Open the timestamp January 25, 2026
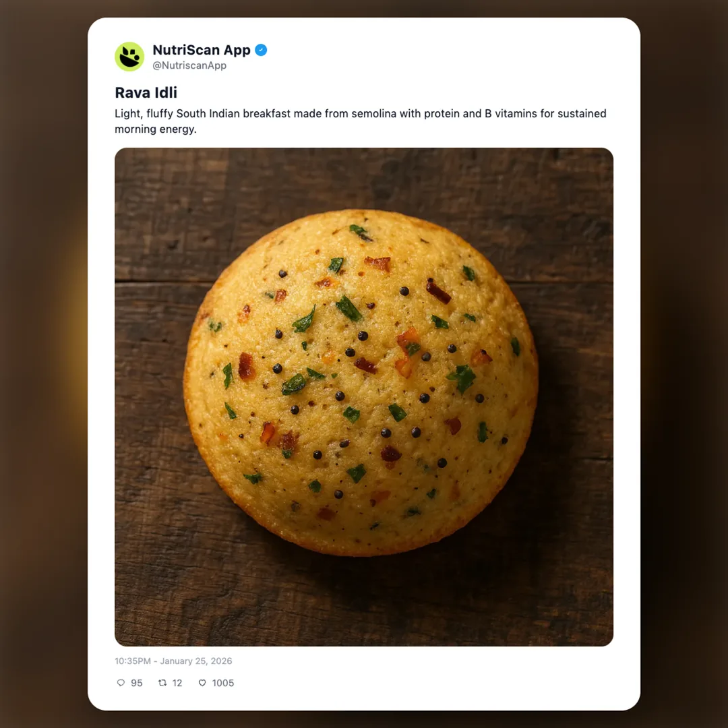Viewport: 728px width, 728px height. [173, 661]
